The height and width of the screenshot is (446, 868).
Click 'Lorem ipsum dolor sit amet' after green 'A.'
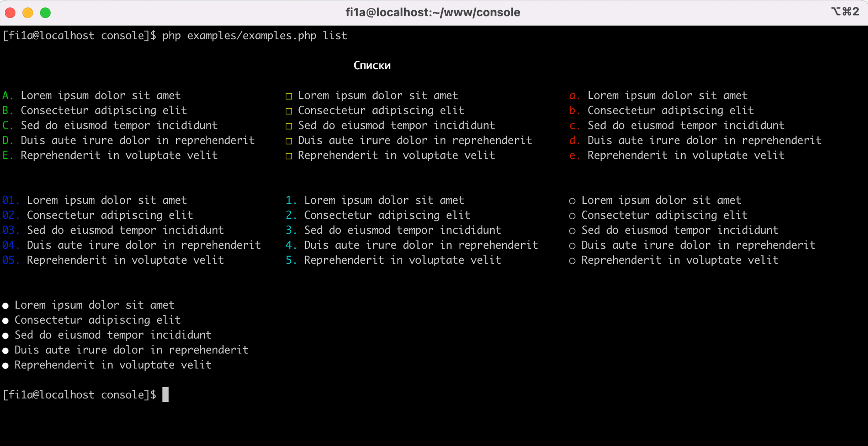101,96
